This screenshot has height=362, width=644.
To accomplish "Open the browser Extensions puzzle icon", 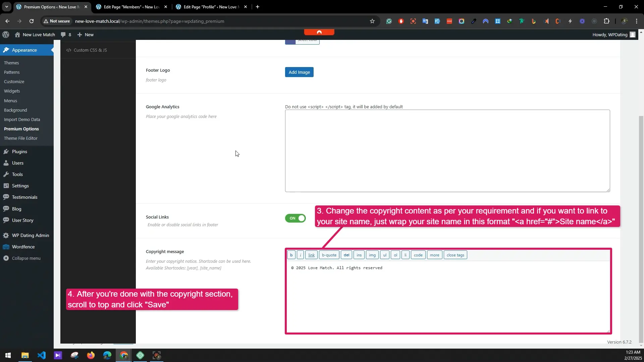I will (606, 21).
